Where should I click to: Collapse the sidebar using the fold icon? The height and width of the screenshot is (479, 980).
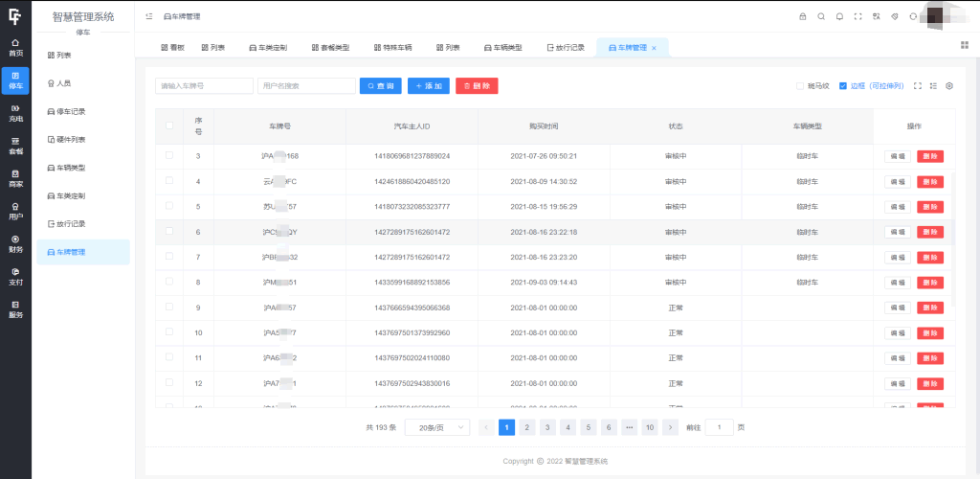(x=149, y=16)
